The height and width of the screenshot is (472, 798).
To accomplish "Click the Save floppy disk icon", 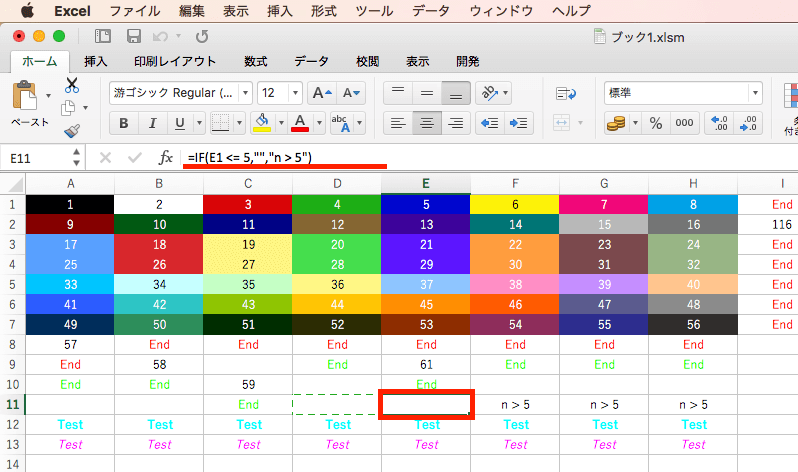I will [134, 36].
